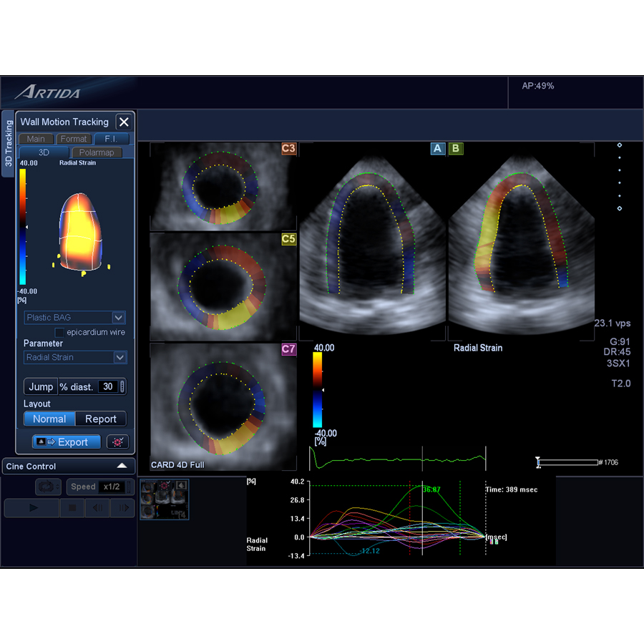Step back one frame in Cine Control
This screenshot has width=644, height=644.
(97, 508)
